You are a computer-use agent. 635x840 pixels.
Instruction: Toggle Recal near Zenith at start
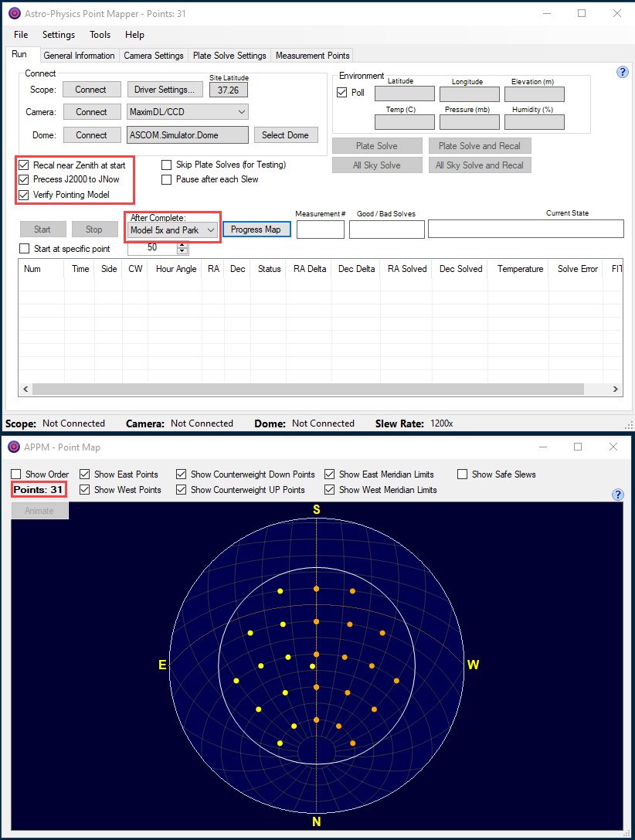tap(23, 165)
